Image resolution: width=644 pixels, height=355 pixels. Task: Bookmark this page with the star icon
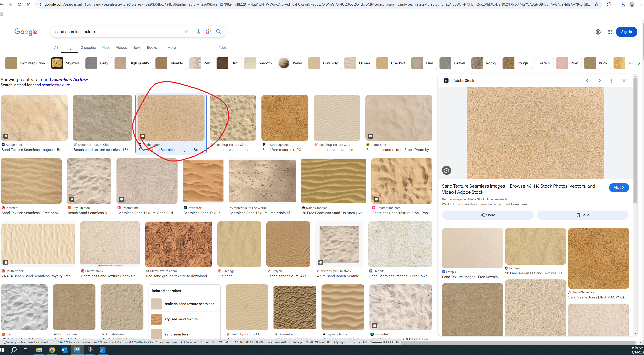point(597,4)
